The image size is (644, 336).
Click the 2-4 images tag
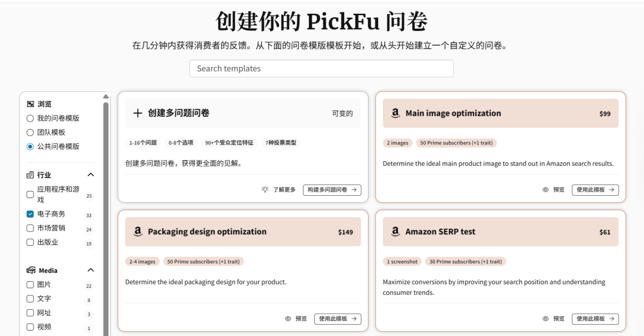[142, 261]
